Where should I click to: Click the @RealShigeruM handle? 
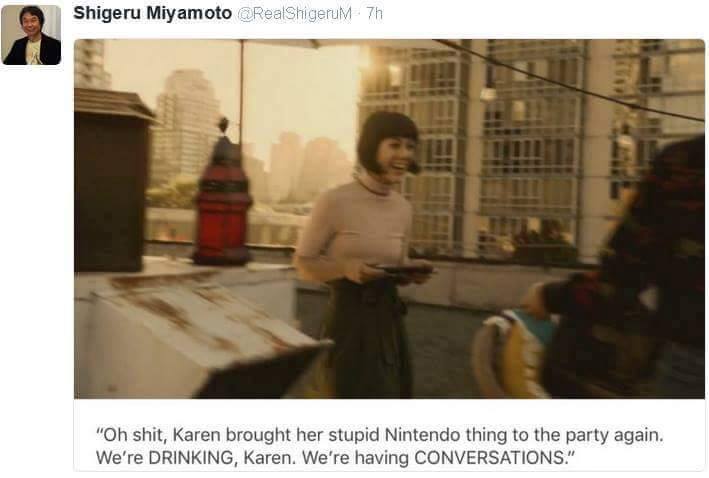pos(294,14)
